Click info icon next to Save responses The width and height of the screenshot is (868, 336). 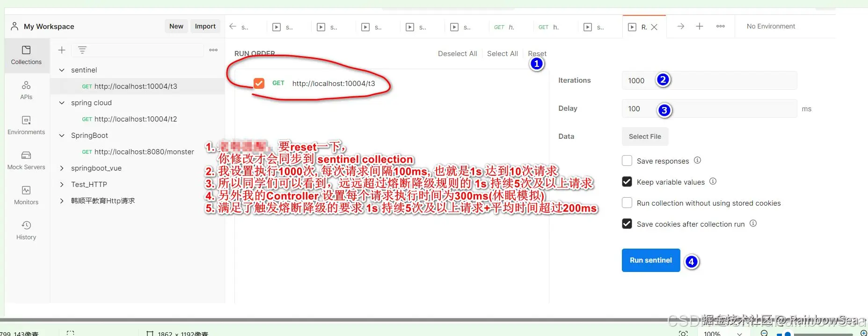(697, 160)
